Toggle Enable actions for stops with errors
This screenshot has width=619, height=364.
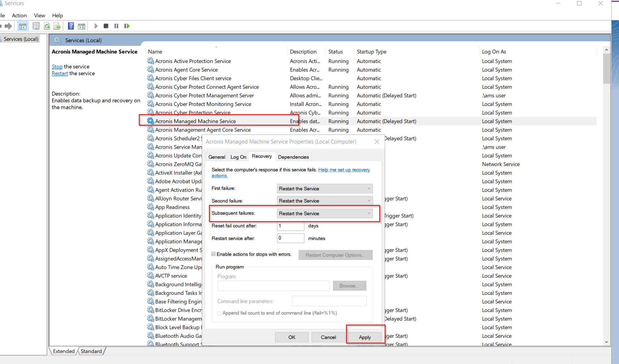tap(213, 254)
